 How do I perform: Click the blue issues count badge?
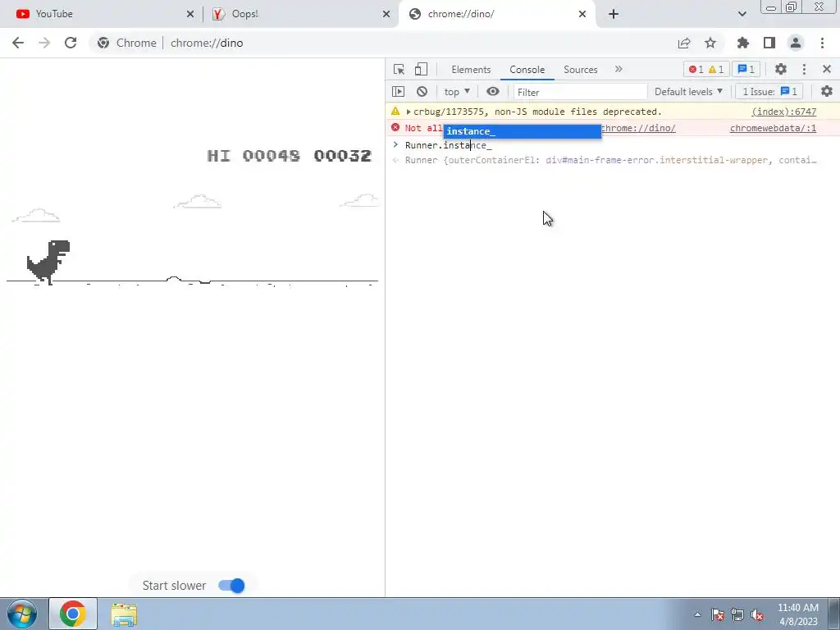coord(746,69)
